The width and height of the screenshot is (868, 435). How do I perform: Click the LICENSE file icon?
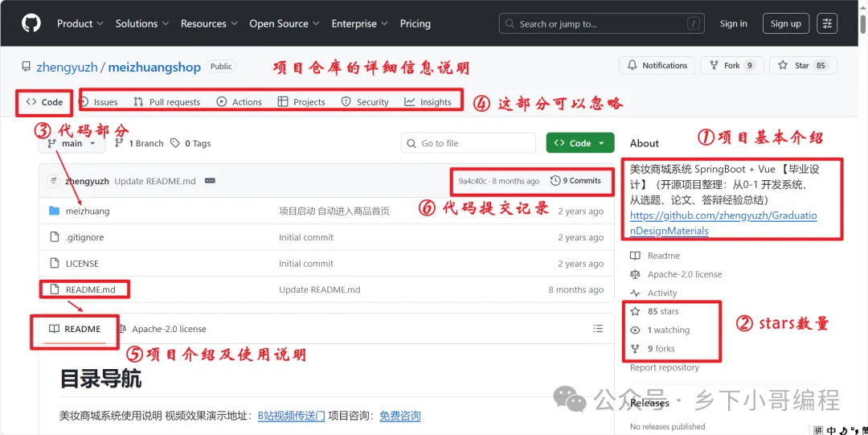[54, 263]
